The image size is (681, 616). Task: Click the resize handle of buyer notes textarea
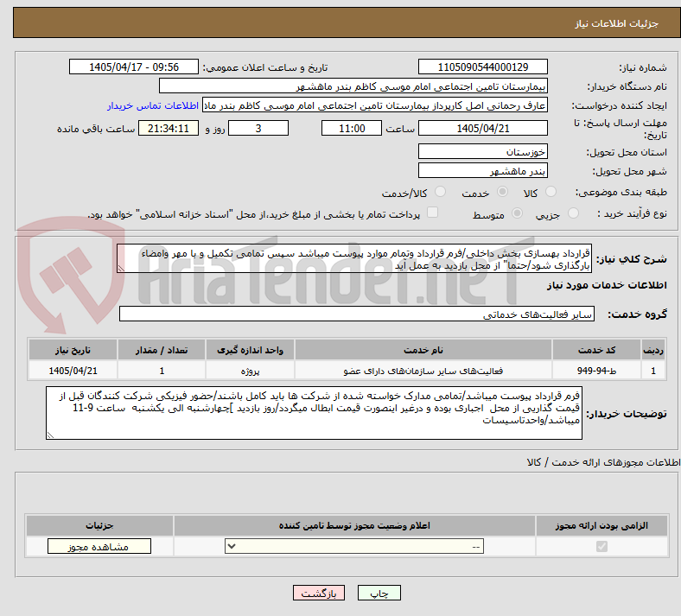[x=50, y=435]
